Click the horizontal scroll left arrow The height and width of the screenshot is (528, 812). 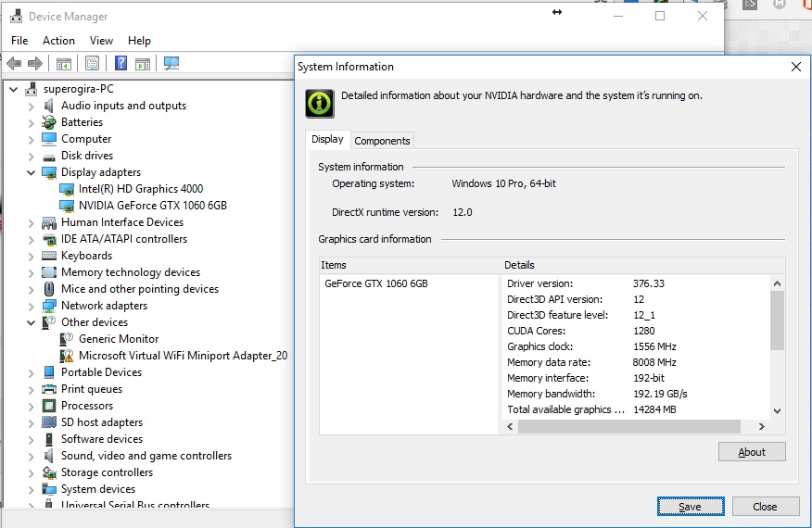tap(510, 426)
